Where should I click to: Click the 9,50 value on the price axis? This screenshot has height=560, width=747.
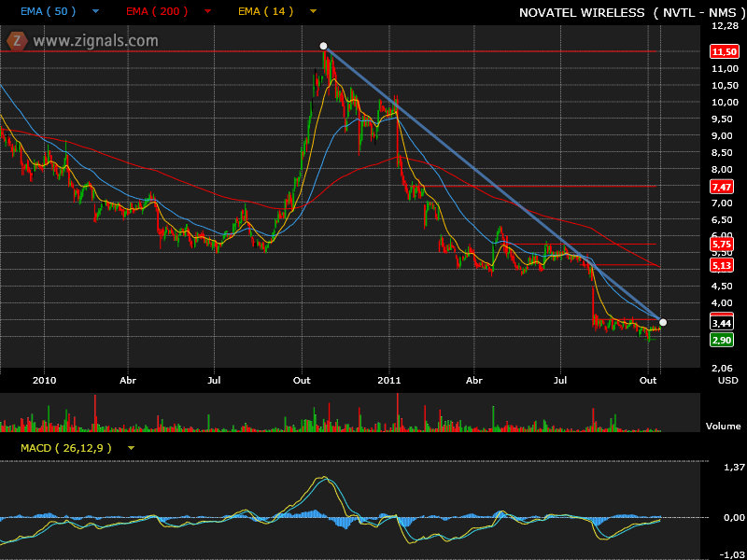(722, 119)
